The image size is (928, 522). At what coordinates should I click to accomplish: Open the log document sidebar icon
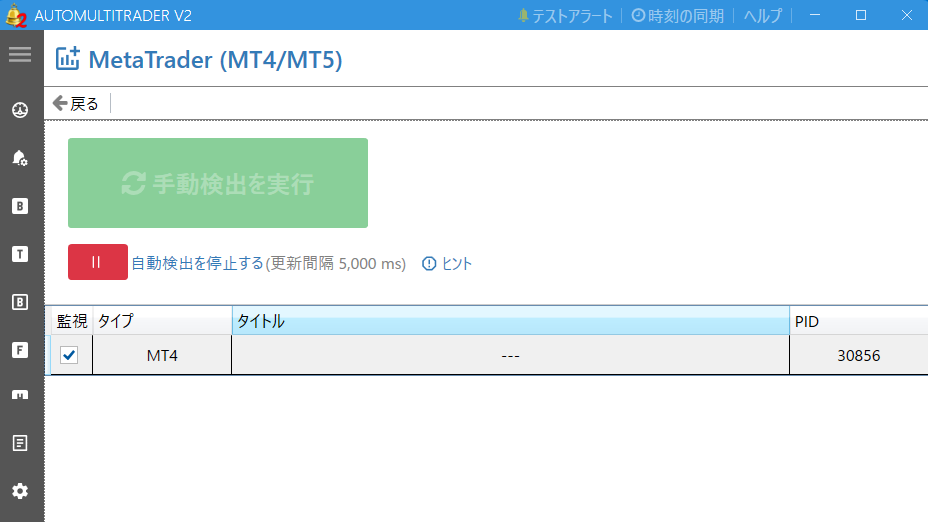20,443
